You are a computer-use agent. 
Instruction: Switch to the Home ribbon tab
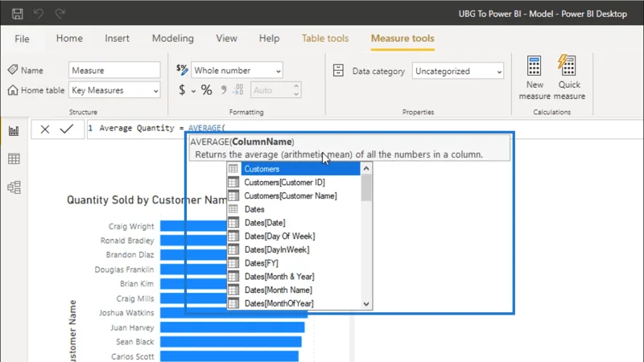point(69,38)
